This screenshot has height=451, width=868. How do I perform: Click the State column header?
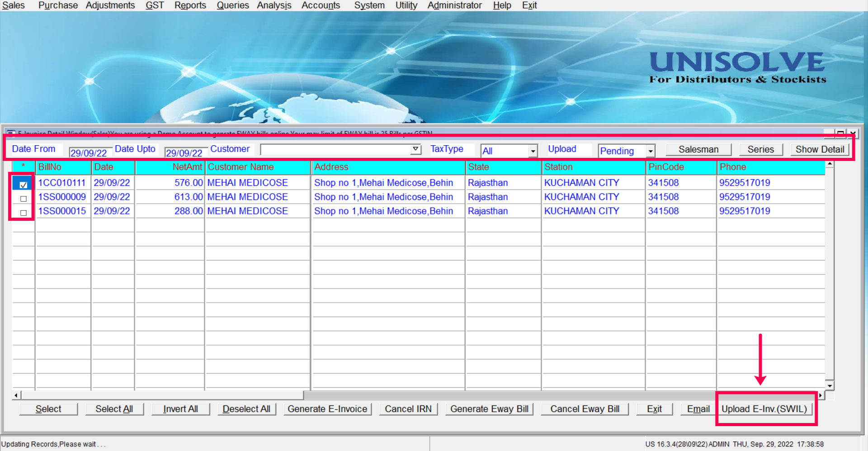(x=504, y=167)
